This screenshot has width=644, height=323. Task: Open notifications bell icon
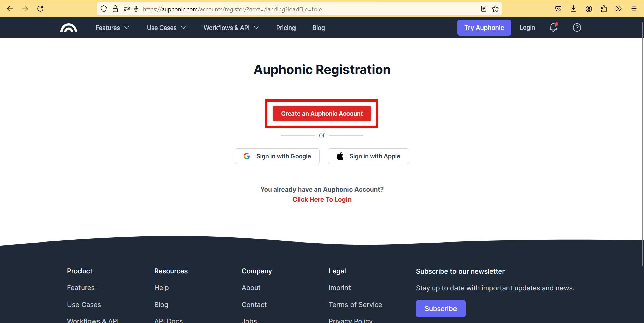553,28
